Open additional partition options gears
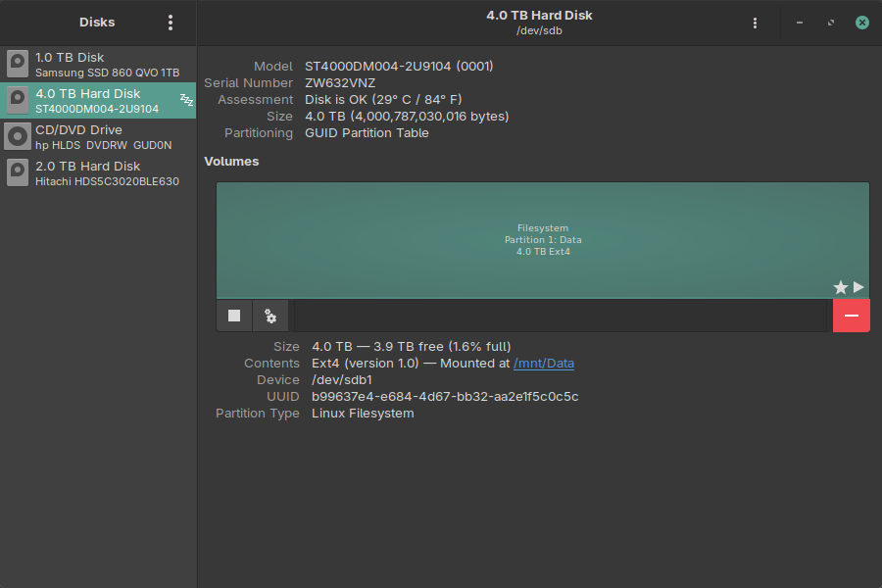882x588 pixels. tap(270, 316)
